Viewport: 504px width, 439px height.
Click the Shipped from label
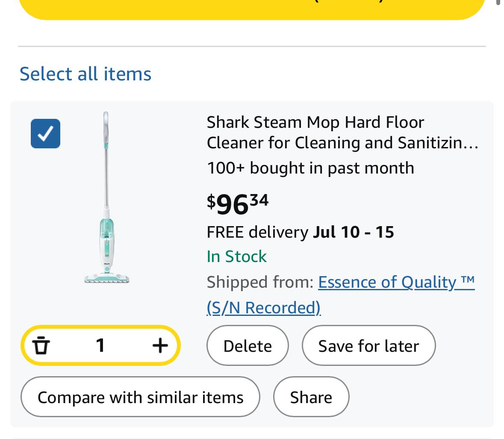tap(260, 282)
